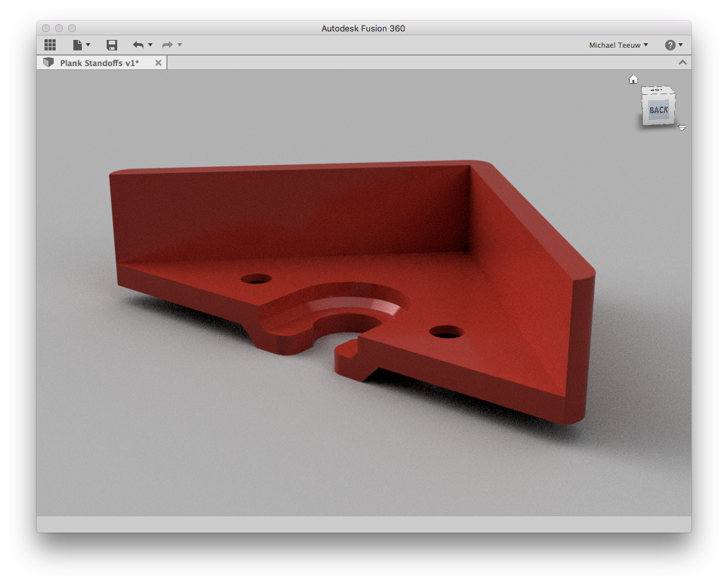Open the ViewCube options dropdown arrow
The height and width of the screenshot is (585, 728).
click(682, 128)
